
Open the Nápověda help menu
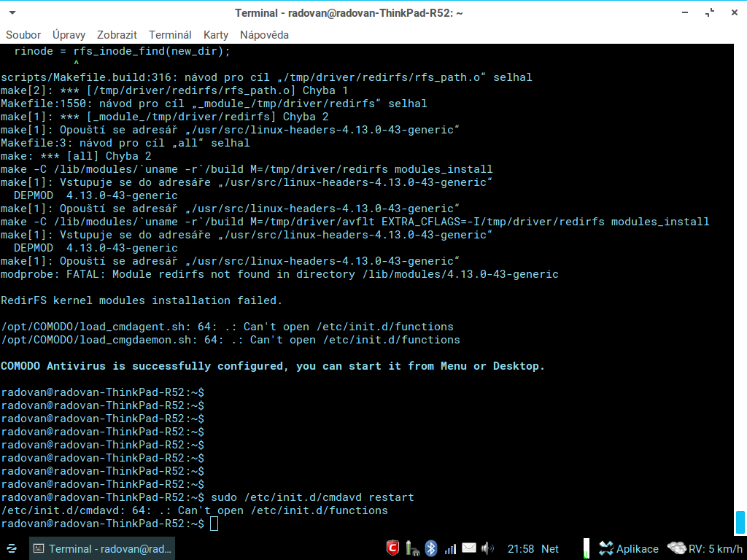[264, 35]
